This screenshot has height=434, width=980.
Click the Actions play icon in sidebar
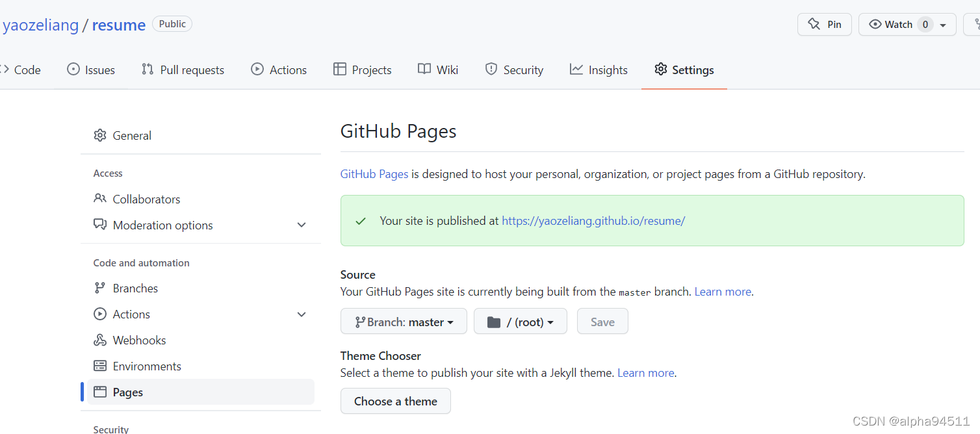coord(100,314)
